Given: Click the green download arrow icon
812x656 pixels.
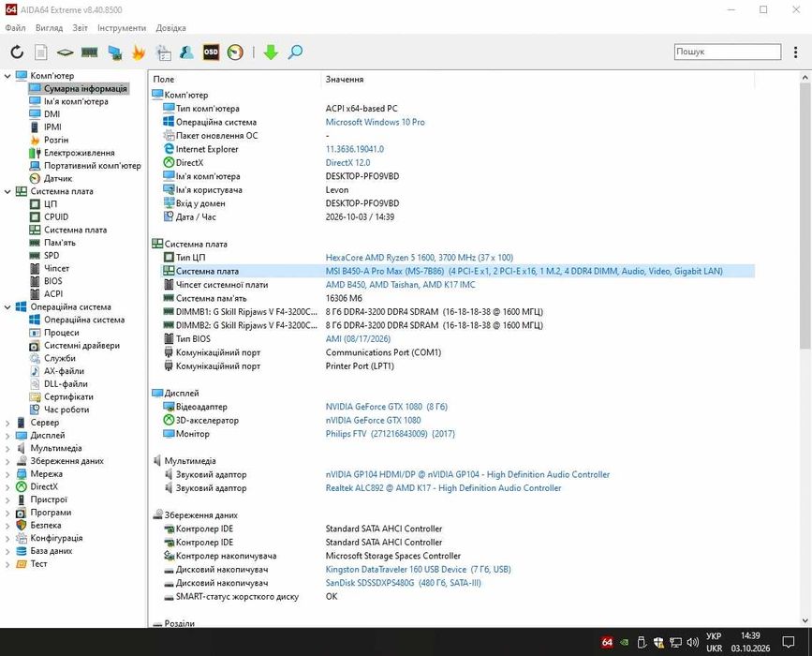Looking at the screenshot, I should (271, 52).
